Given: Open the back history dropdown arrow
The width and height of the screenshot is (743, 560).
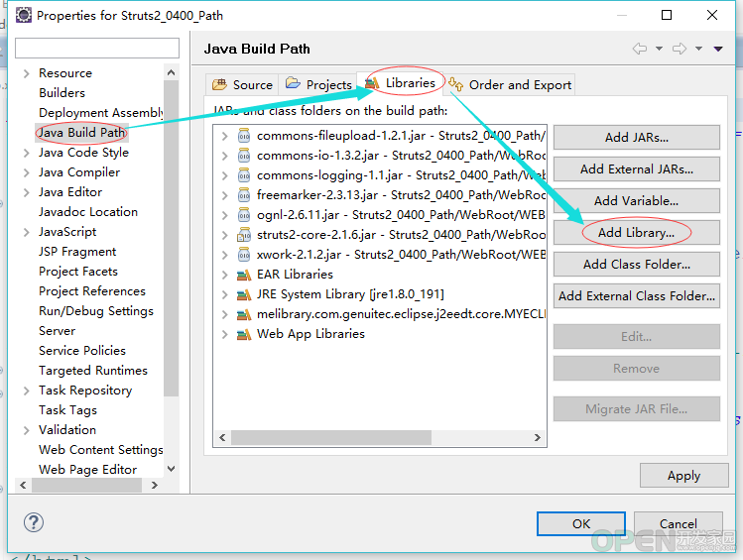Looking at the screenshot, I should point(659,49).
